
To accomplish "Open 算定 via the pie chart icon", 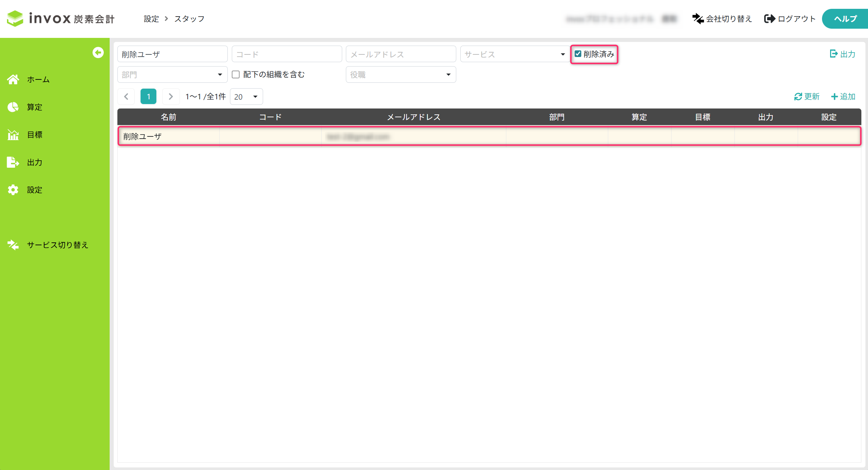I will 13,107.
